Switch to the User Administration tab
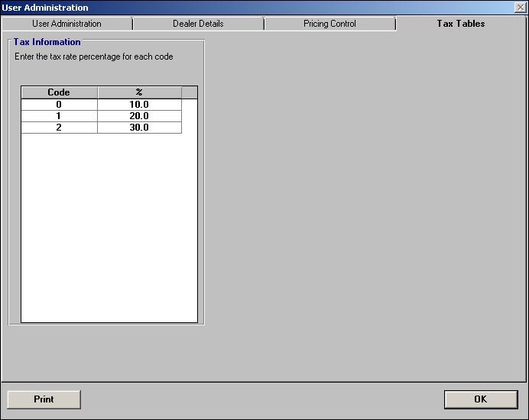 67,24
